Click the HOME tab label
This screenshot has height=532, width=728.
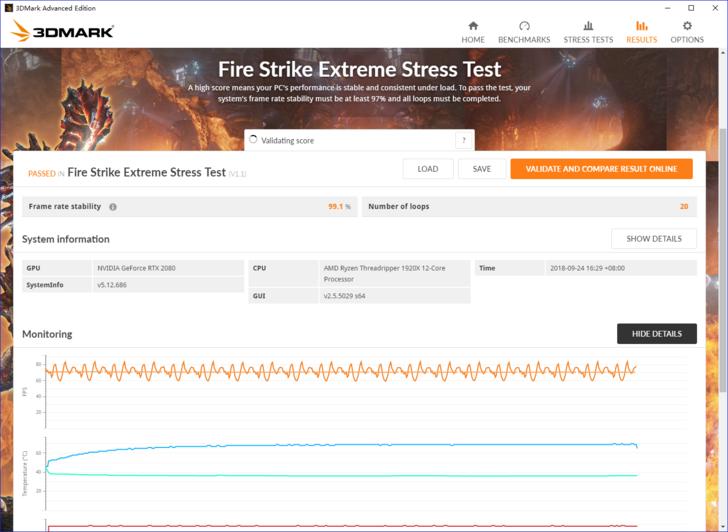click(473, 40)
